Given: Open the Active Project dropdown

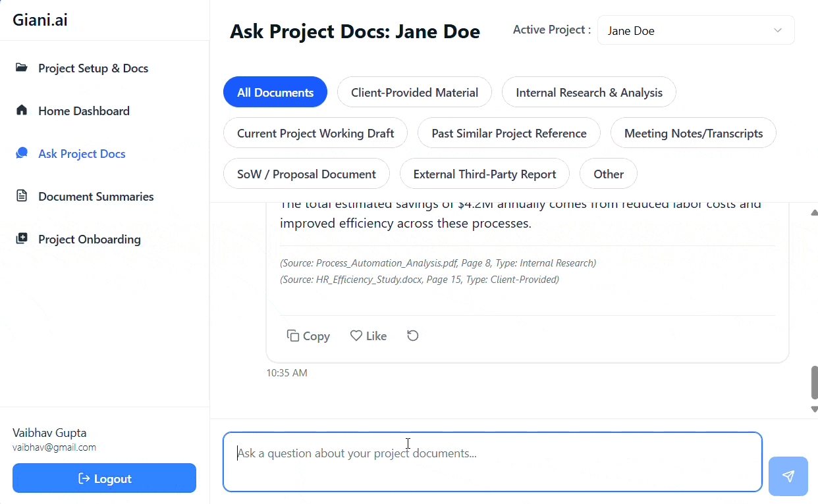Looking at the screenshot, I should pos(695,30).
